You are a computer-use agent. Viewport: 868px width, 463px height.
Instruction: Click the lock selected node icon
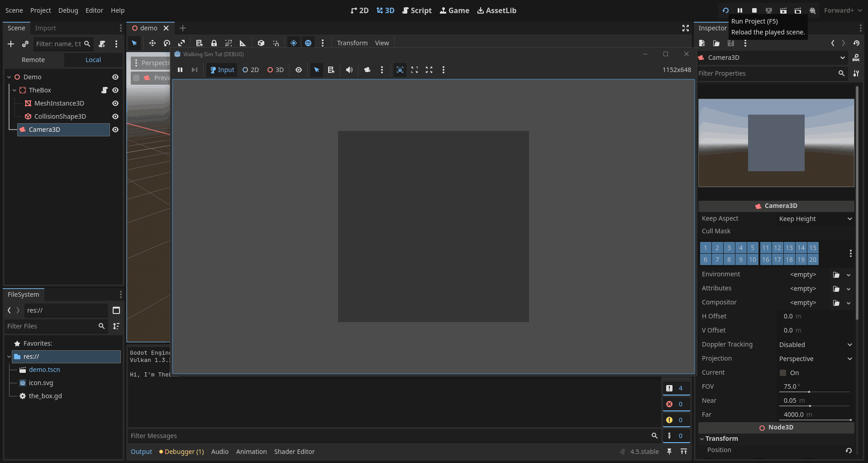click(214, 43)
